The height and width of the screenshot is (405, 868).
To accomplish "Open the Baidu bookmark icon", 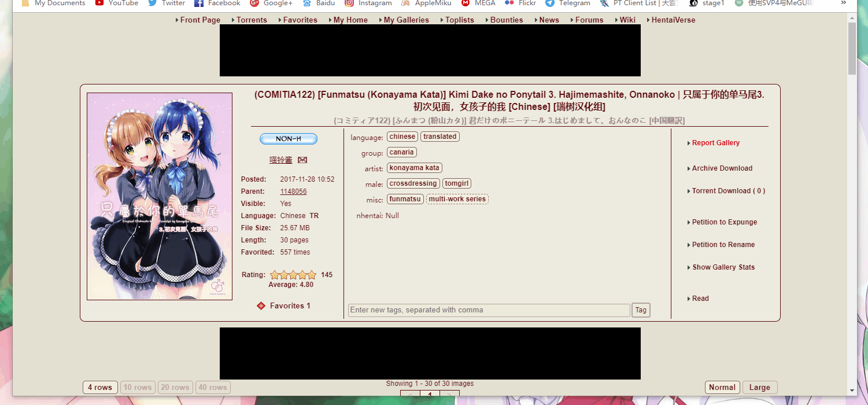I will click(x=307, y=3).
